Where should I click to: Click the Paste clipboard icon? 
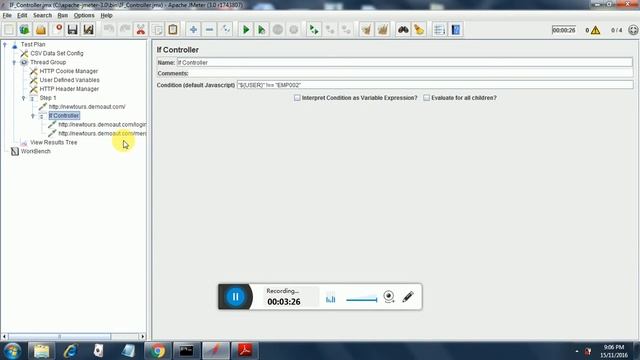coord(173,29)
